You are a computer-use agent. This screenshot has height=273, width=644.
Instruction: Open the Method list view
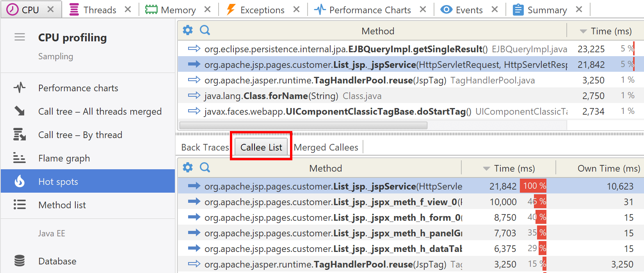click(x=88, y=205)
